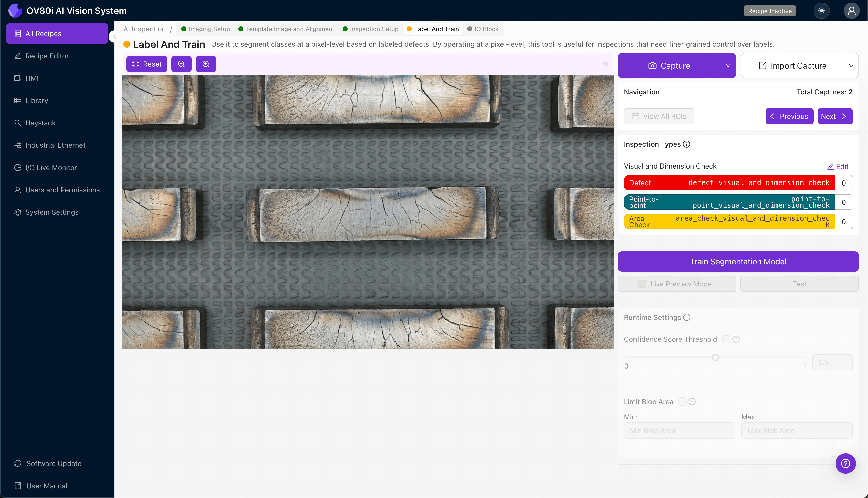Click the Edit link for inspection types
The height and width of the screenshot is (498, 868).
(838, 167)
